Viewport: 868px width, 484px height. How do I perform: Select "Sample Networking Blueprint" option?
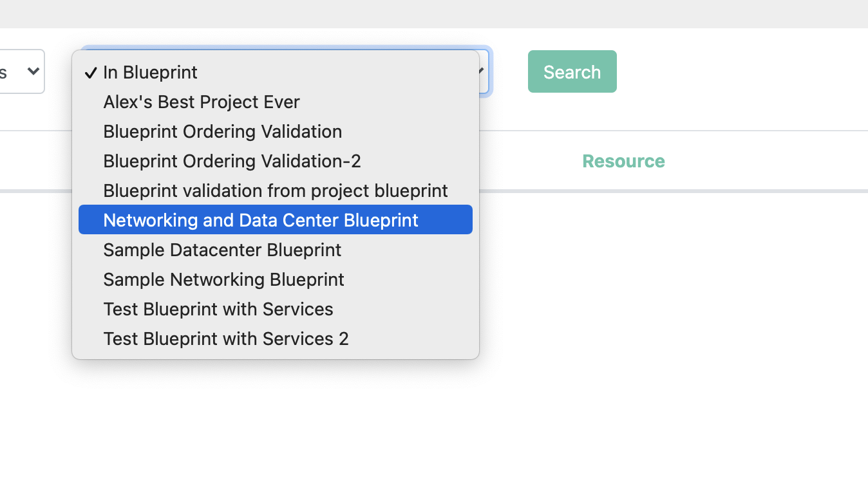[223, 279]
